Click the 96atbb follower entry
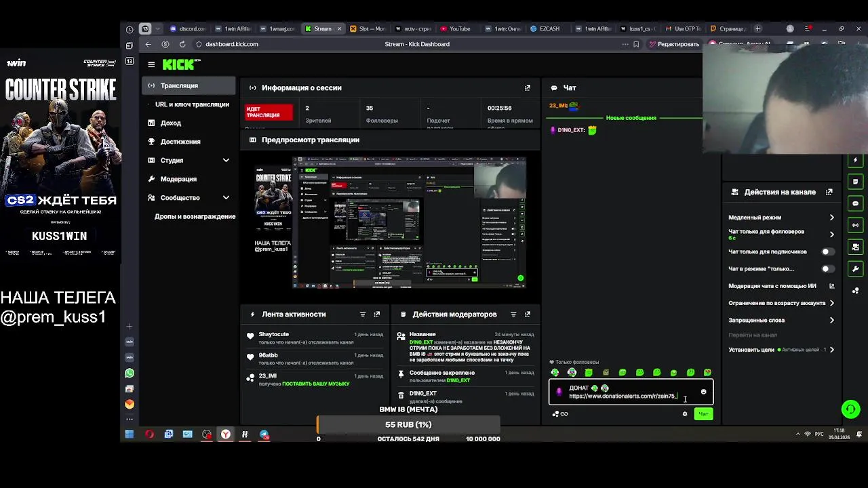Viewport: 868px width, 488px height. (315, 359)
